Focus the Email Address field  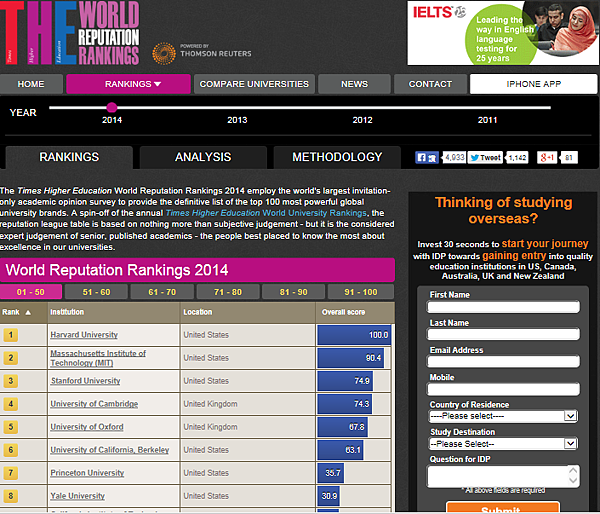[x=503, y=361]
